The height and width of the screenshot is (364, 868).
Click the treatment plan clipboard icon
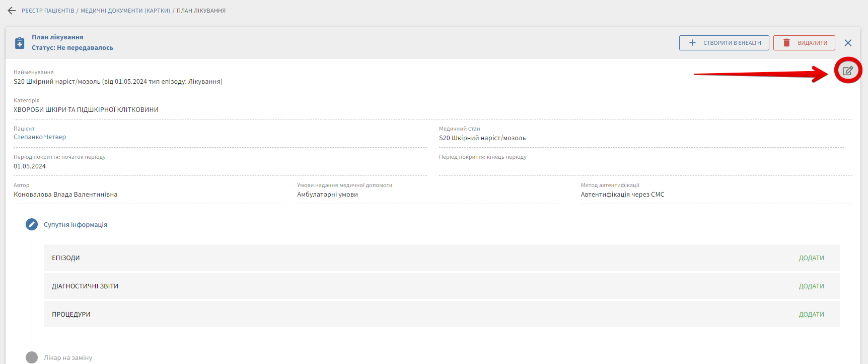(x=20, y=43)
